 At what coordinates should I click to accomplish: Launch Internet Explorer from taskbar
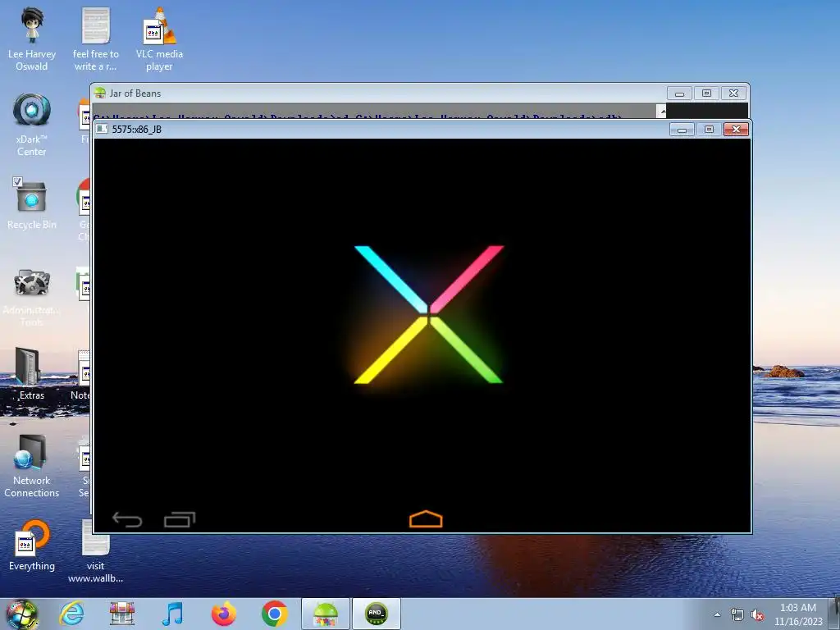tap(71, 614)
